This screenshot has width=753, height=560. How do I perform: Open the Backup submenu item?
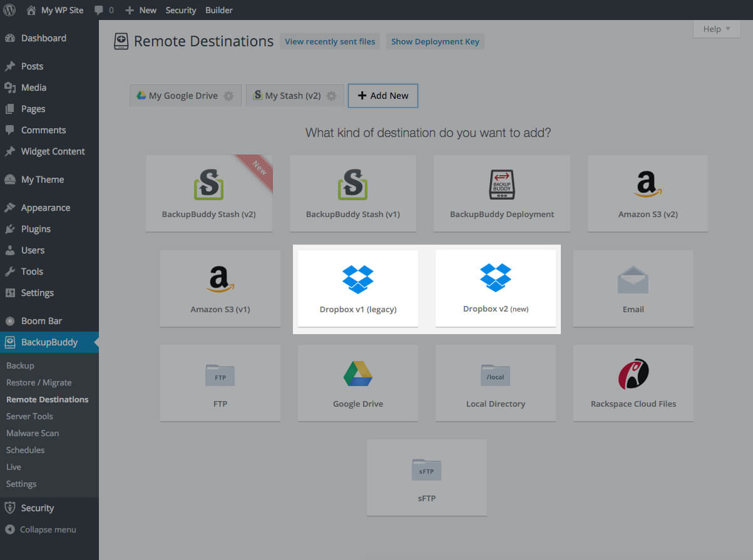[x=20, y=365]
